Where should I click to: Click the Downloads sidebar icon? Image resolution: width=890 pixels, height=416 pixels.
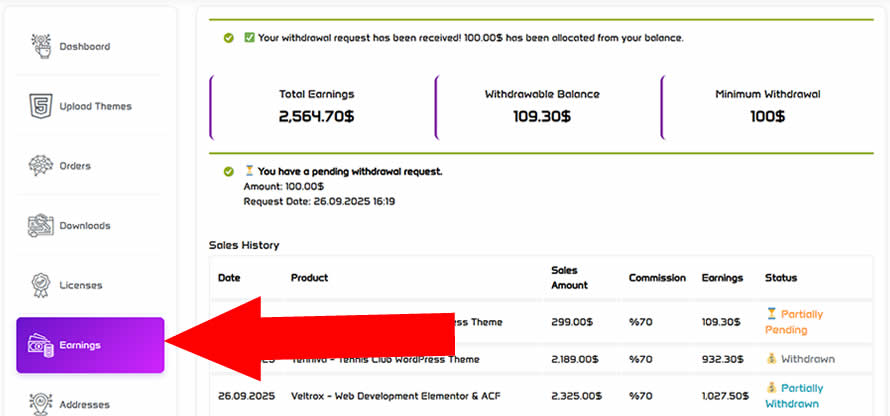coord(41,226)
